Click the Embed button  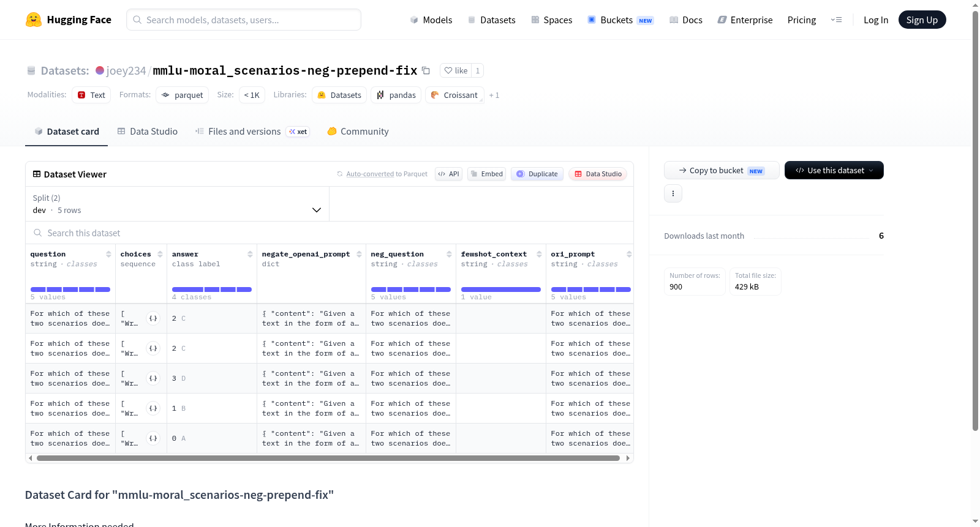coord(487,174)
